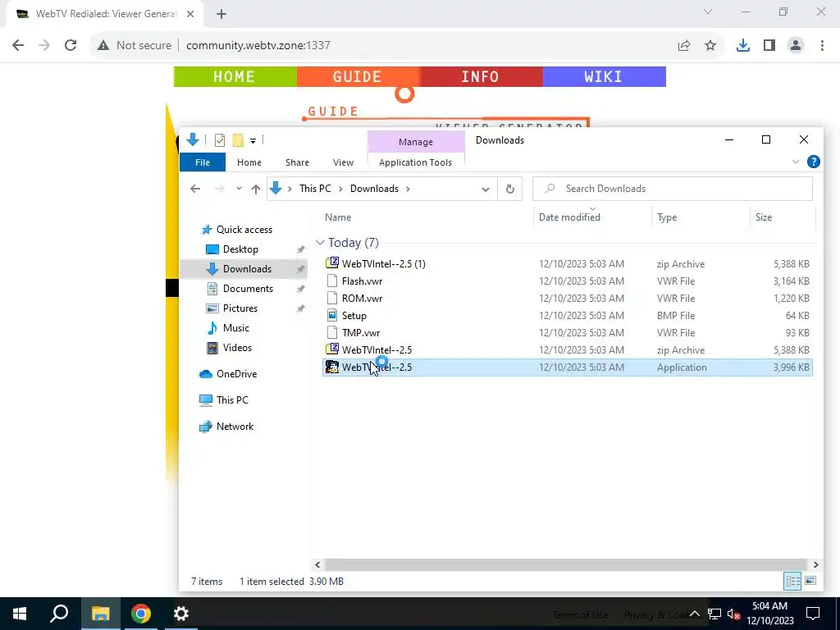Viewport: 840px width, 630px height.
Task: Click Downloads in the address breadcrumb
Action: tap(374, 189)
